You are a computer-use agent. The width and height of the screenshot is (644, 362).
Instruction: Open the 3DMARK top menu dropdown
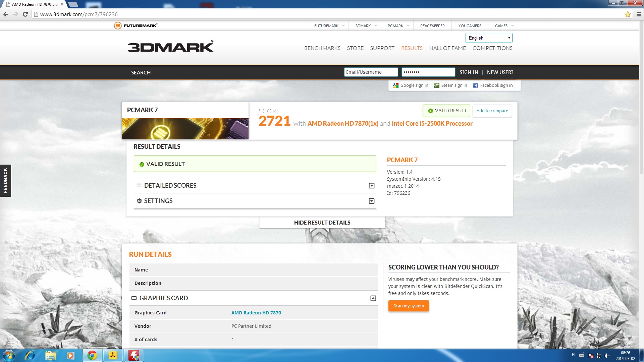366,26
